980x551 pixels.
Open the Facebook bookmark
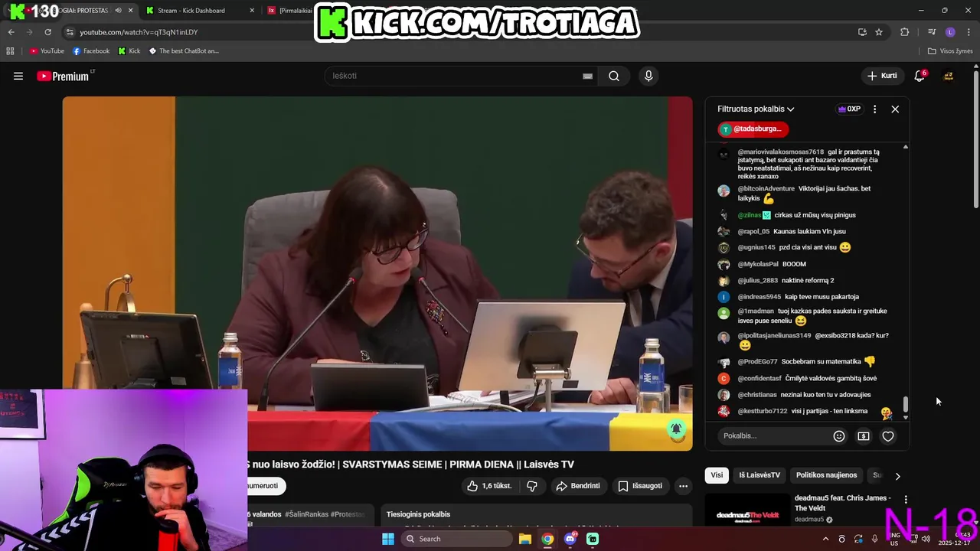click(90, 51)
